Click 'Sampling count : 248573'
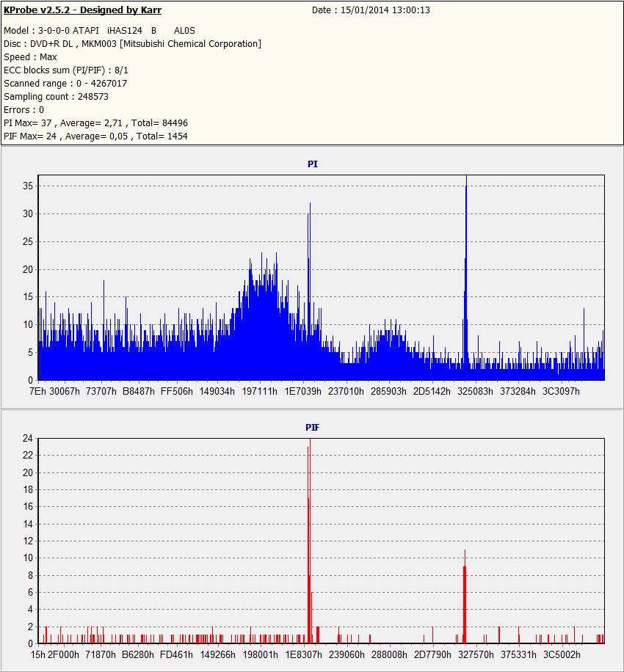 [57, 96]
